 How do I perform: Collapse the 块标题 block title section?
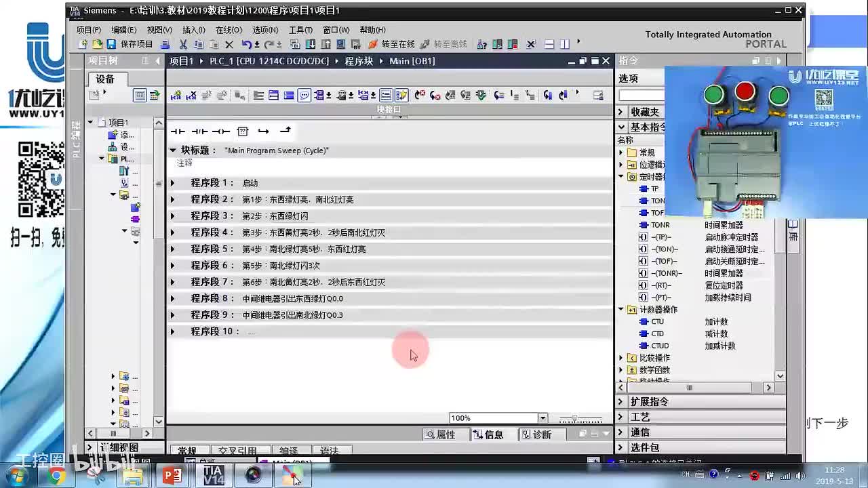[173, 150]
